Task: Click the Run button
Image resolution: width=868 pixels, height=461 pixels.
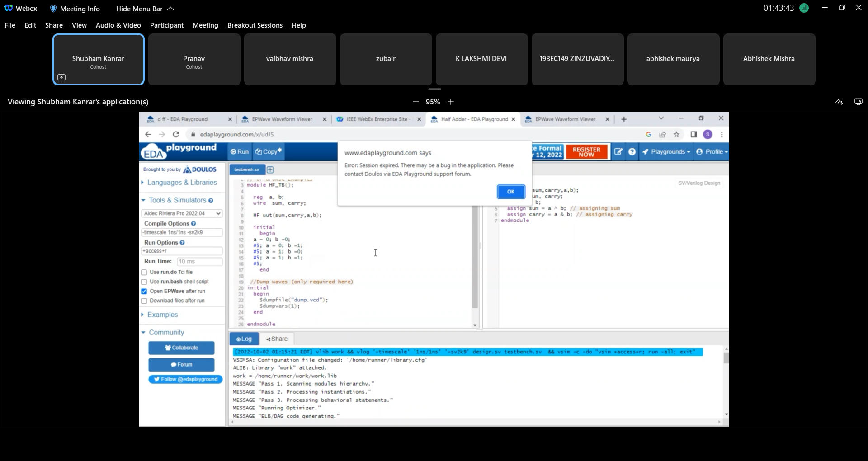Action: tap(240, 152)
